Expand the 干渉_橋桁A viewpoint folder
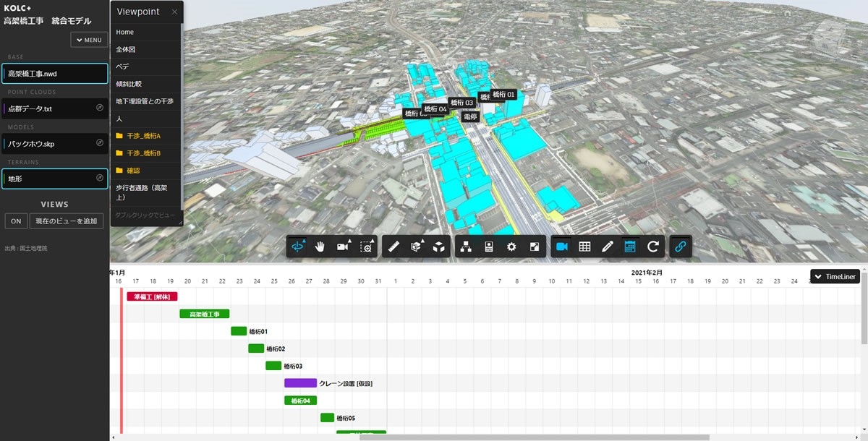The width and height of the screenshot is (868, 441). 143,136
